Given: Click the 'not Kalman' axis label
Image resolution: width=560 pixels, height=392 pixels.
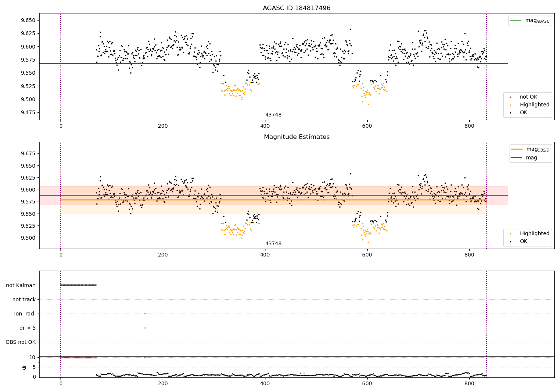Looking at the screenshot, I should 21,285.
